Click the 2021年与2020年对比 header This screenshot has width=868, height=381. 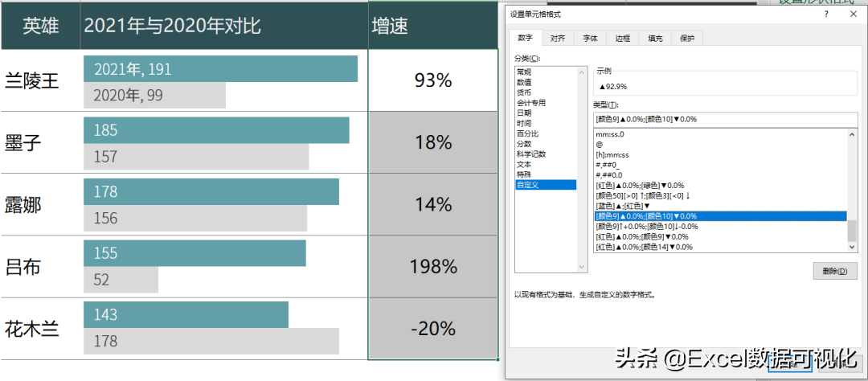point(224,26)
